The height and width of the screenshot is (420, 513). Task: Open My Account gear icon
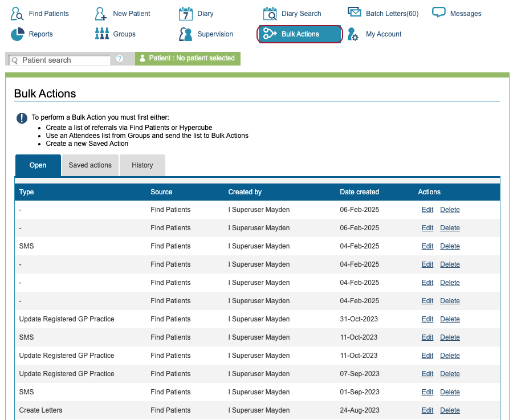point(353,34)
